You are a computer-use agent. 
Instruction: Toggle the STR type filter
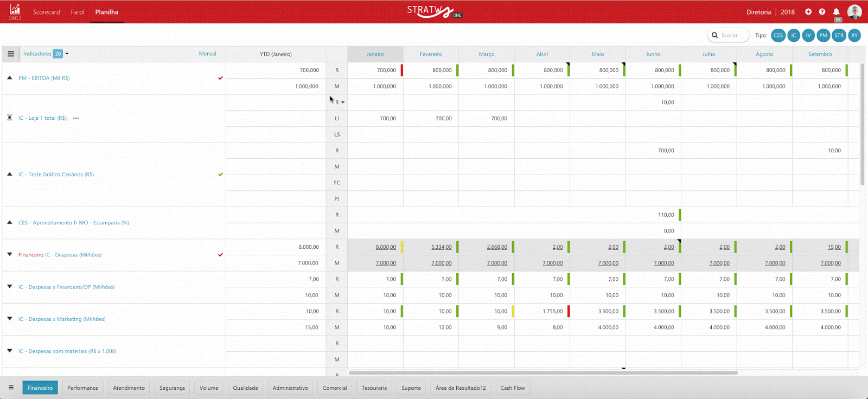pos(839,35)
